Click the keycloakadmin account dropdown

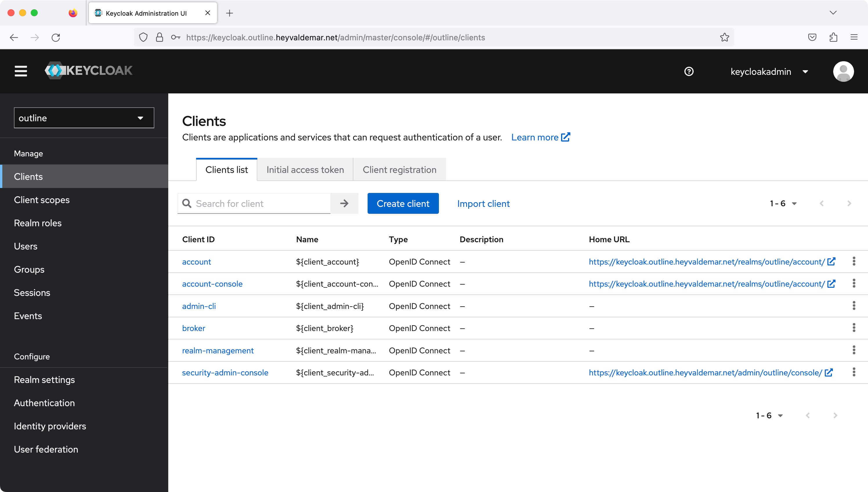pyautogui.click(x=769, y=72)
